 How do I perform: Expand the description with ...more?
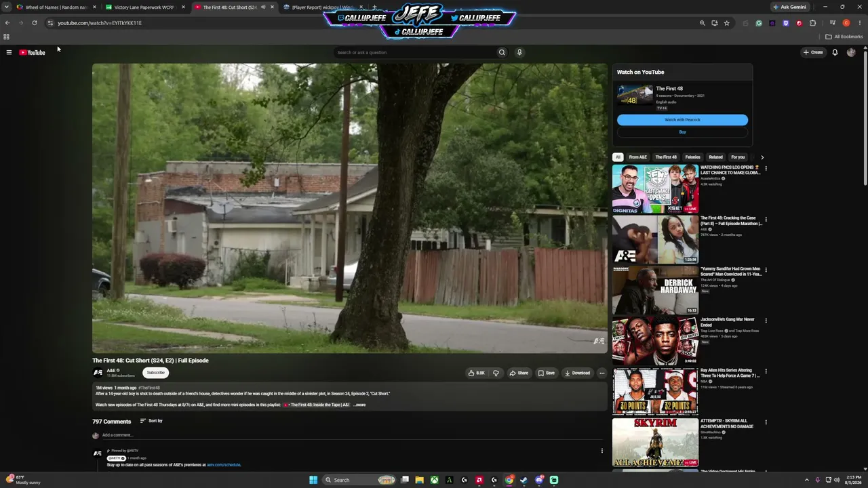pos(359,405)
